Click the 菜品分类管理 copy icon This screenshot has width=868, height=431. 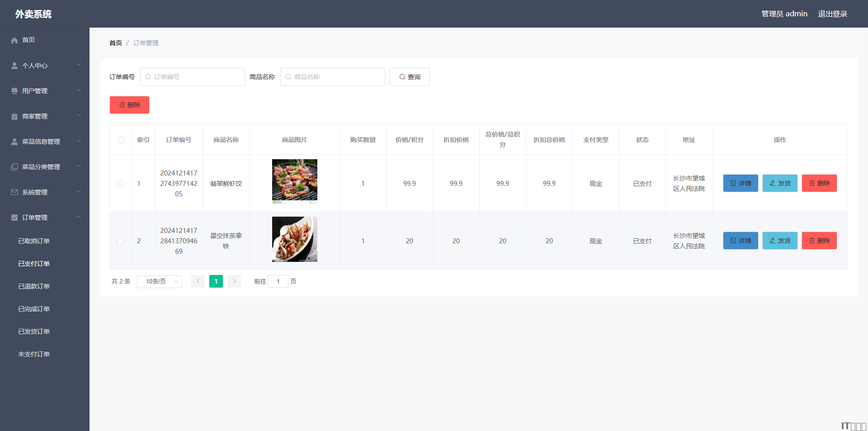(14, 167)
